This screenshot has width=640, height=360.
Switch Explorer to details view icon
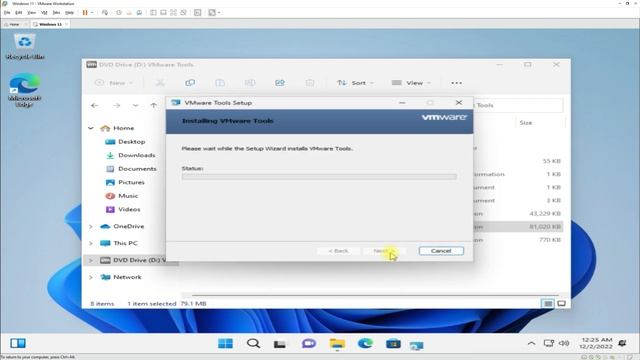coord(548,303)
